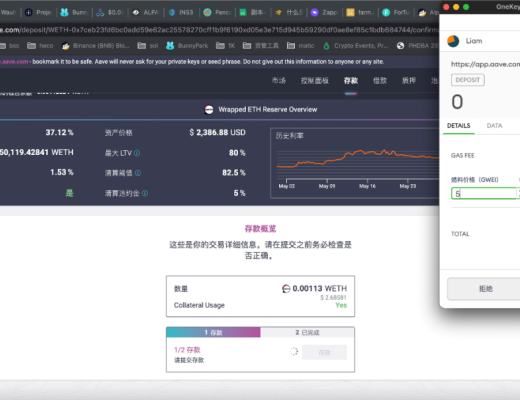Open the BunnyPark bookmark
Image resolution: width=520 pixels, height=400 pixels.
187,45
